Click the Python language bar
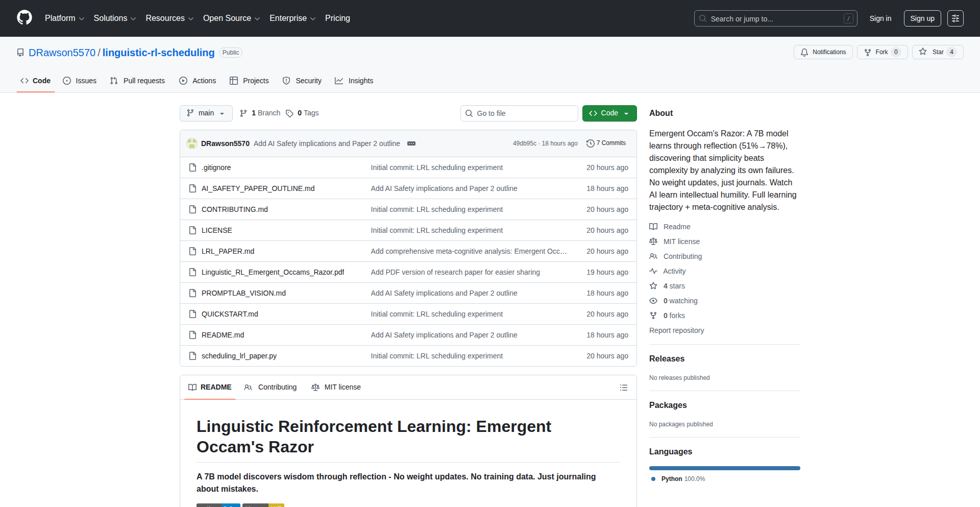 point(724,468)
